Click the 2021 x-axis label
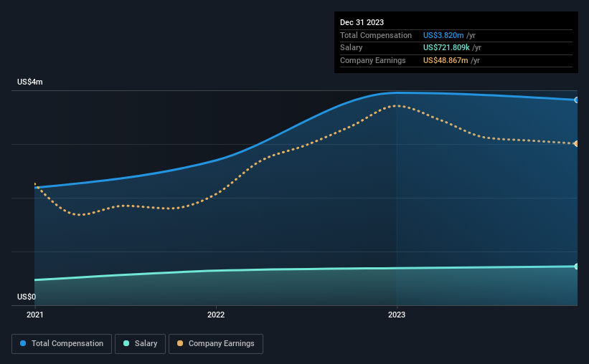Screen dimensions: 589x364 35,315
